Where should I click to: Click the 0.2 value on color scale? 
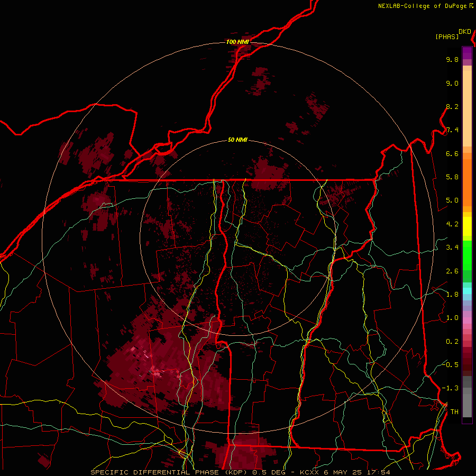[x=452, y=342]
